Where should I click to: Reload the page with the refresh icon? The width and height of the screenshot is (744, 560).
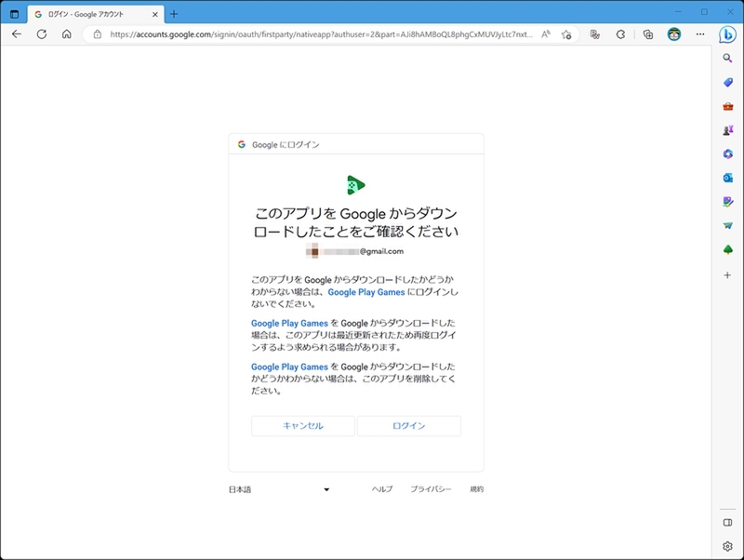[x=42, y=34]
